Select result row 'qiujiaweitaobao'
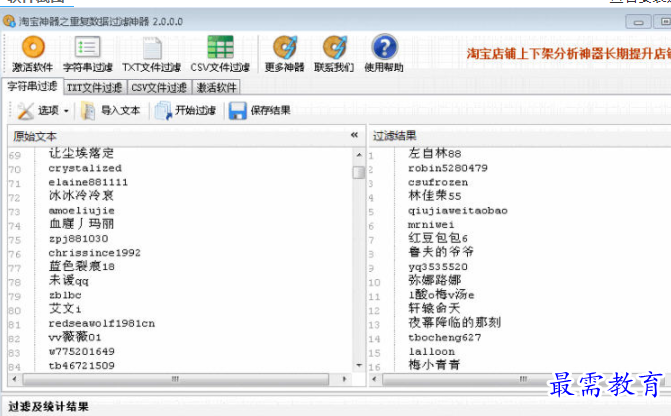This screenshot has height=416, width=671. pos(457,211)
